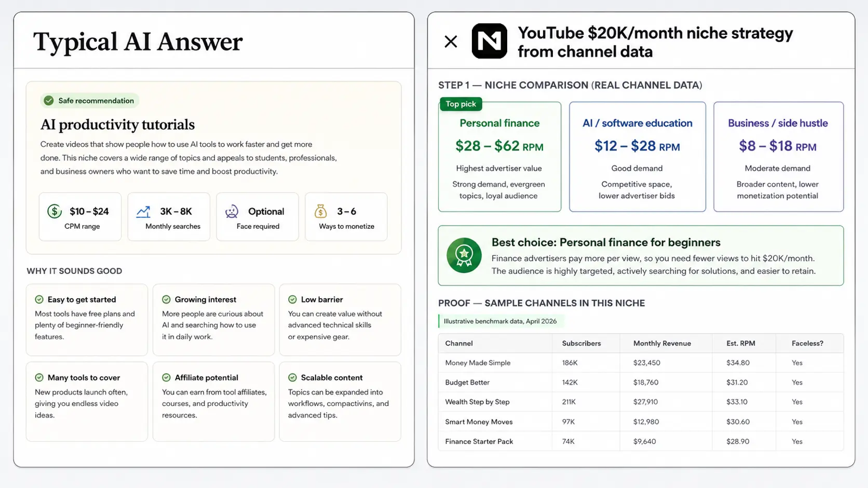Click the Scalable content check icon
The image size is (868, 488).
coord(292,377)
